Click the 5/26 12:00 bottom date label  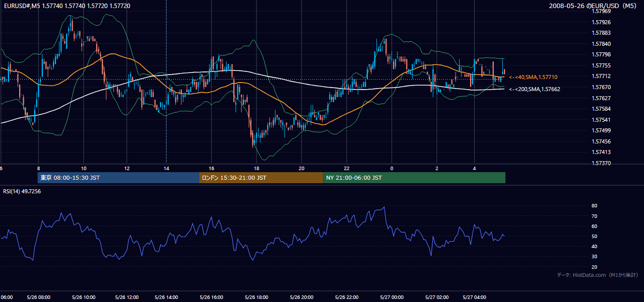126,297
